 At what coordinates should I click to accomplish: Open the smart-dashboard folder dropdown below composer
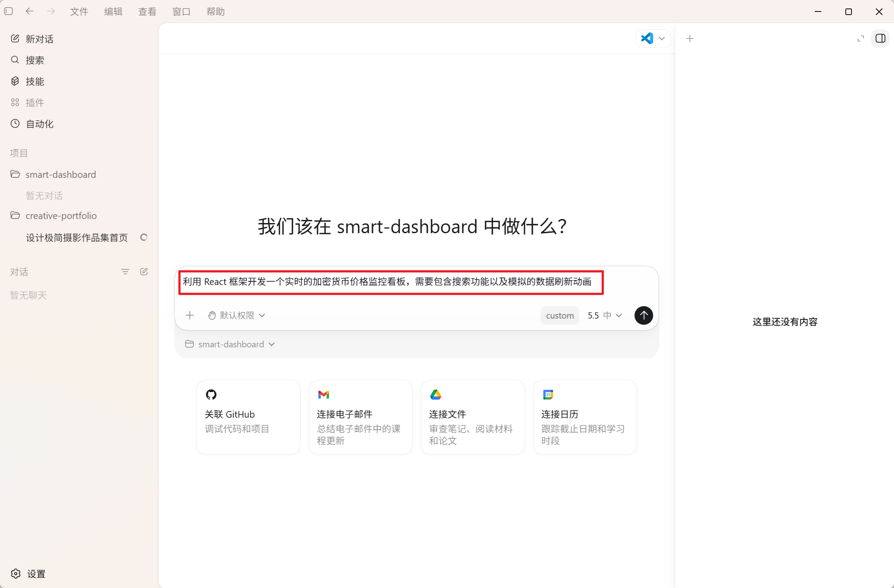coord(230,344)
